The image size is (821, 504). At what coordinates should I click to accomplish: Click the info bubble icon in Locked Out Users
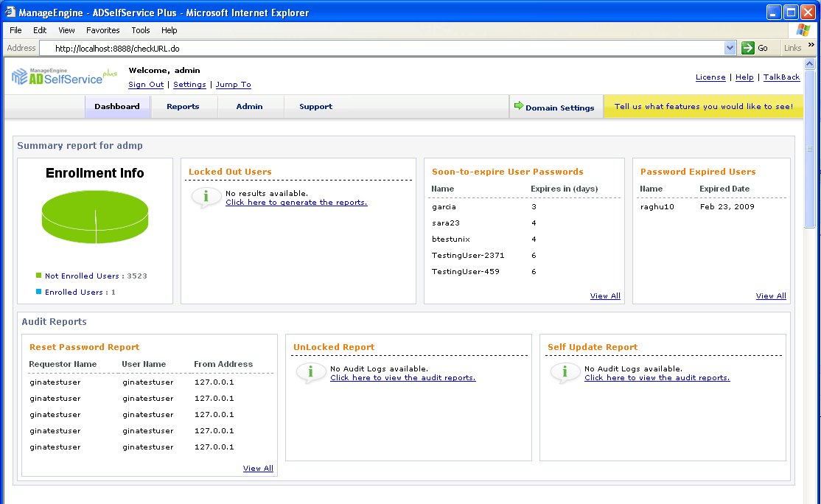pos(206,197)
